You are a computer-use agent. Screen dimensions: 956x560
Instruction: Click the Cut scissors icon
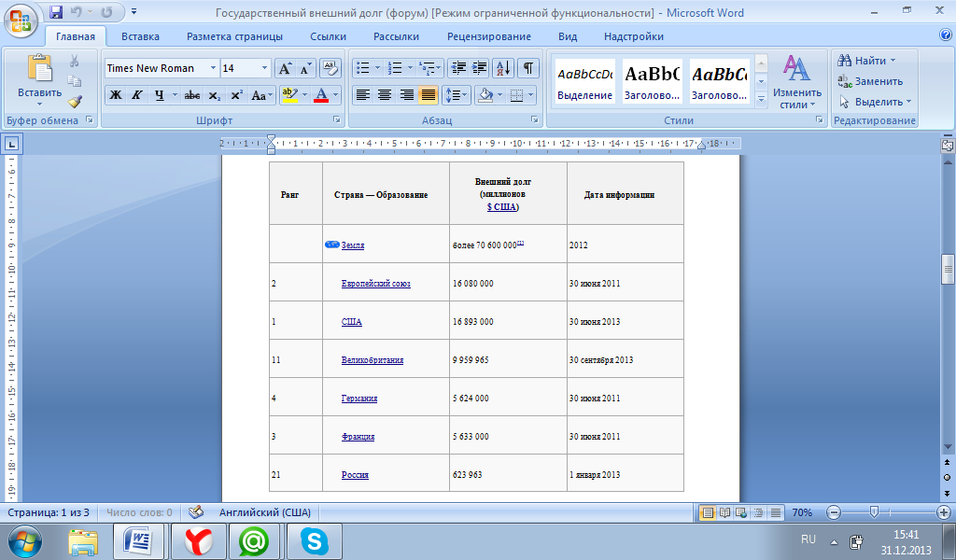point(75,61)
